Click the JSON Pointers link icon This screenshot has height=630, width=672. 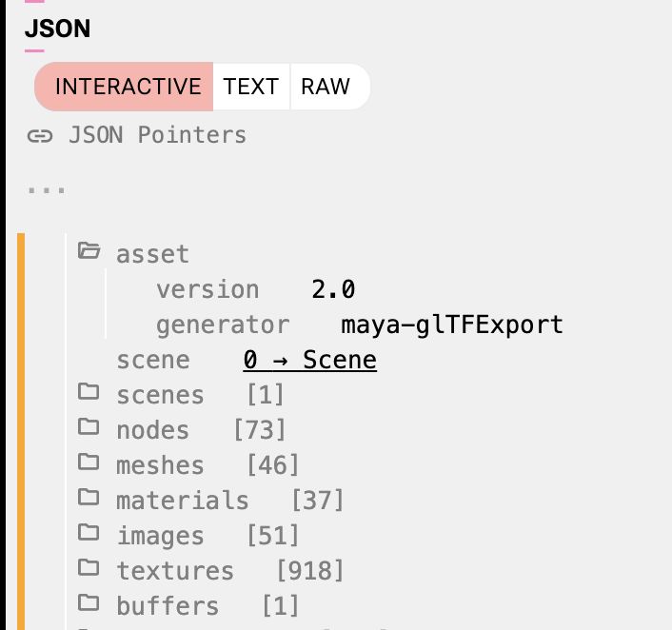tap(40, 136)
